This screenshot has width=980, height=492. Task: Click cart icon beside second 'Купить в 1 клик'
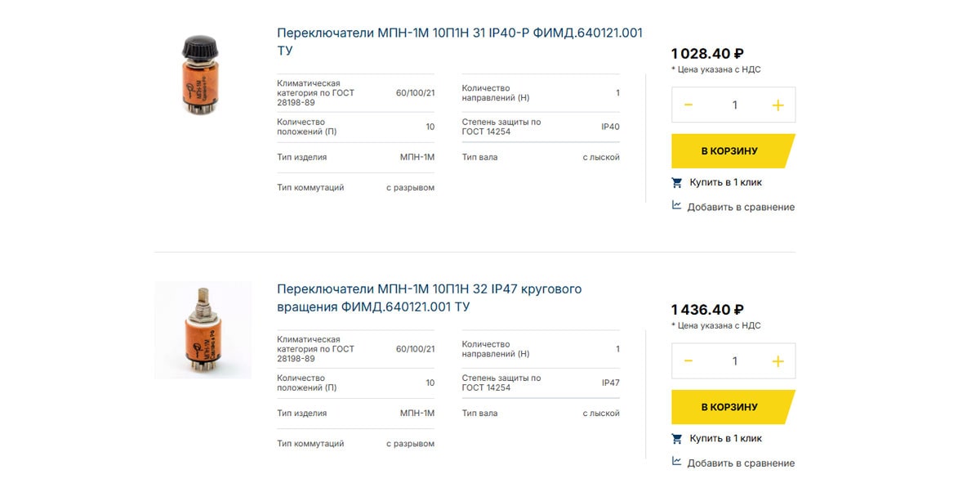click(677, 438)
